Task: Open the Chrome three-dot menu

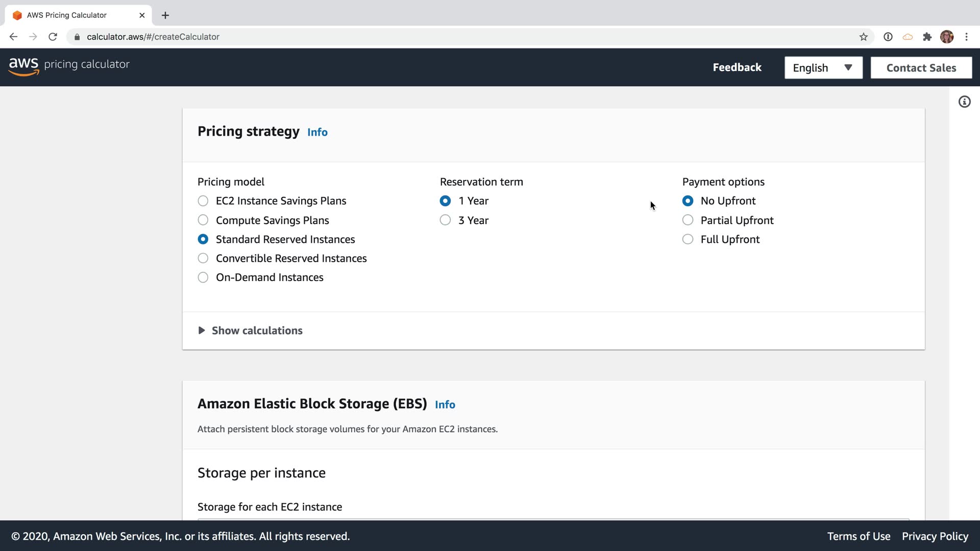Action: click(x=966, y=37)
